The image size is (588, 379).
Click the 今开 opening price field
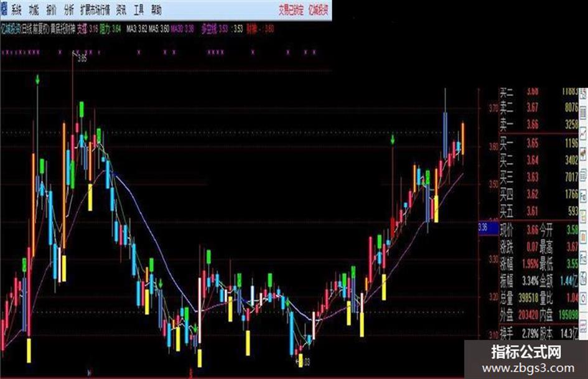click(559, 230)
